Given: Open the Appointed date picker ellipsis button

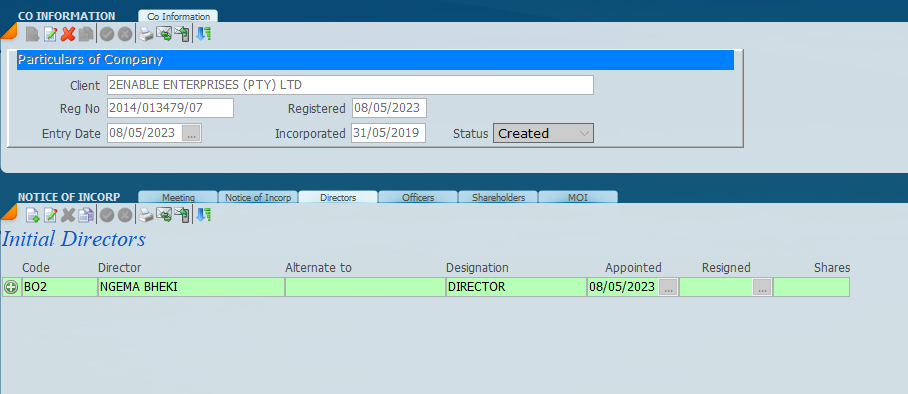Looking at the screenshot, I should pyautogui.click(x=668, y=287).
